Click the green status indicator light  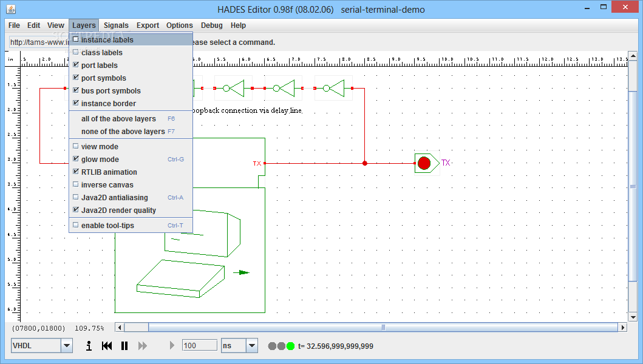(290, 346)
